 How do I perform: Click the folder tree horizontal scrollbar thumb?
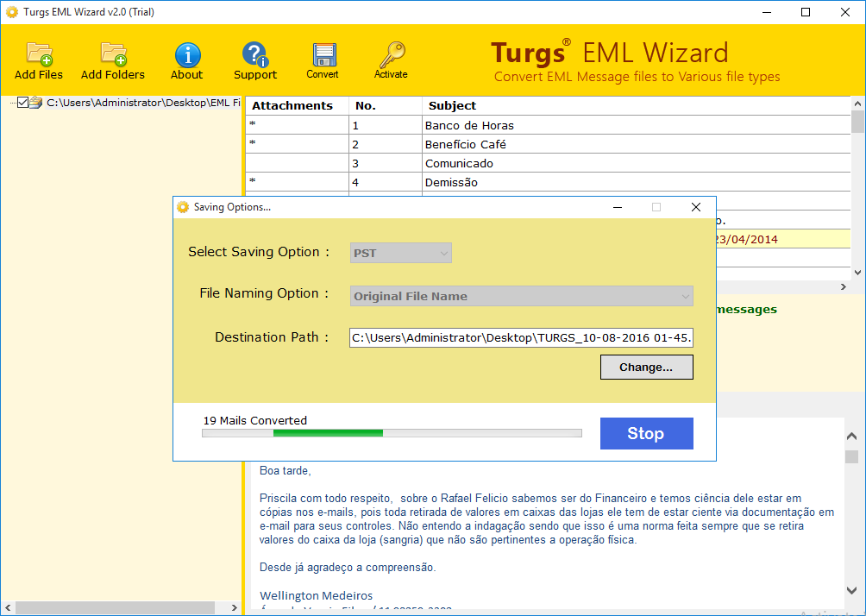115,607
